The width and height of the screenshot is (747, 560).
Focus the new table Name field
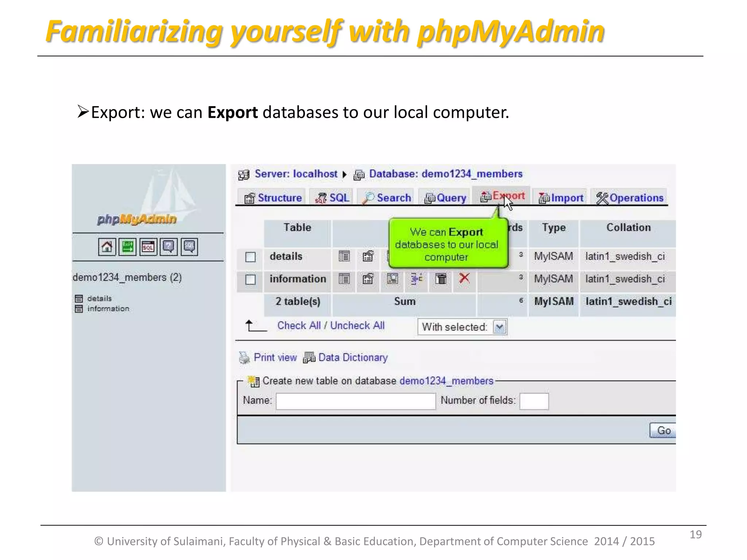tap(356, 401)
